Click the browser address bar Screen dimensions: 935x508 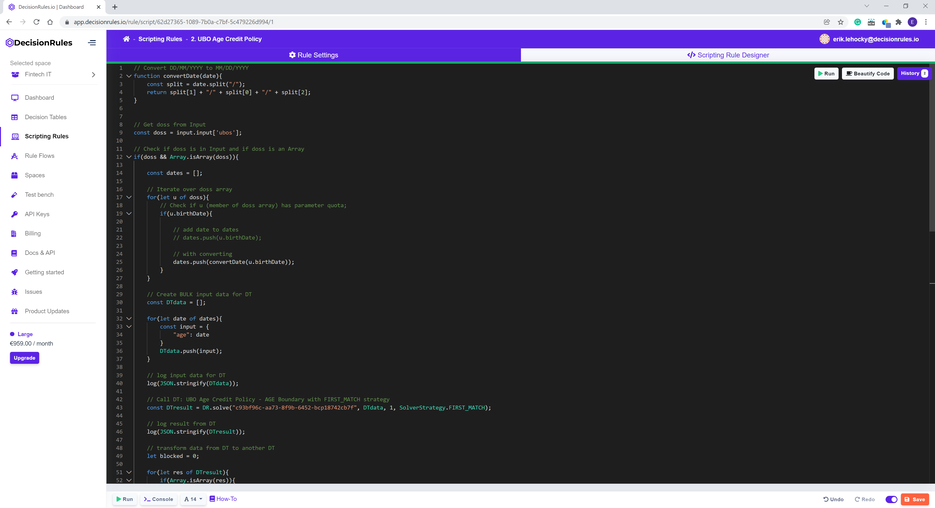400,21
